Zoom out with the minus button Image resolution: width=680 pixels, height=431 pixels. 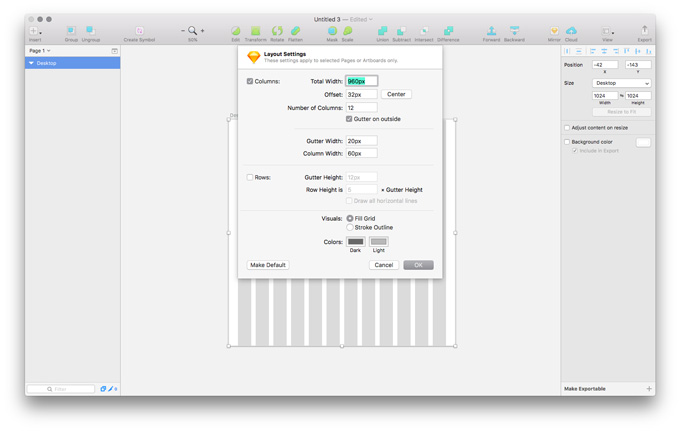click(183, 31)
